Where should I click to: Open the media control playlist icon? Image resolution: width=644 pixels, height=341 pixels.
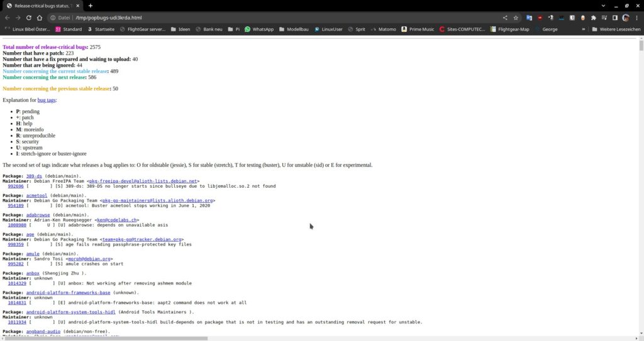(x=604, y=18)
